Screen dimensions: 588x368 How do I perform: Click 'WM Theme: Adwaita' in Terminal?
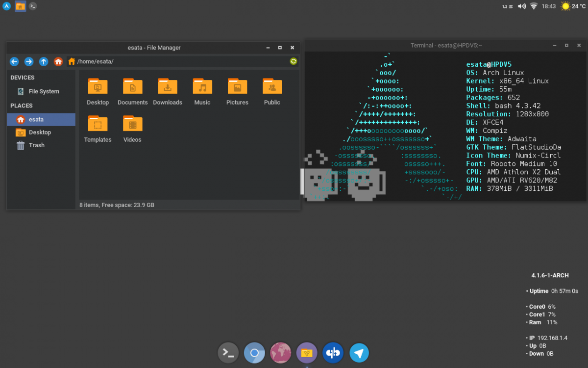[x=501, y=139]
